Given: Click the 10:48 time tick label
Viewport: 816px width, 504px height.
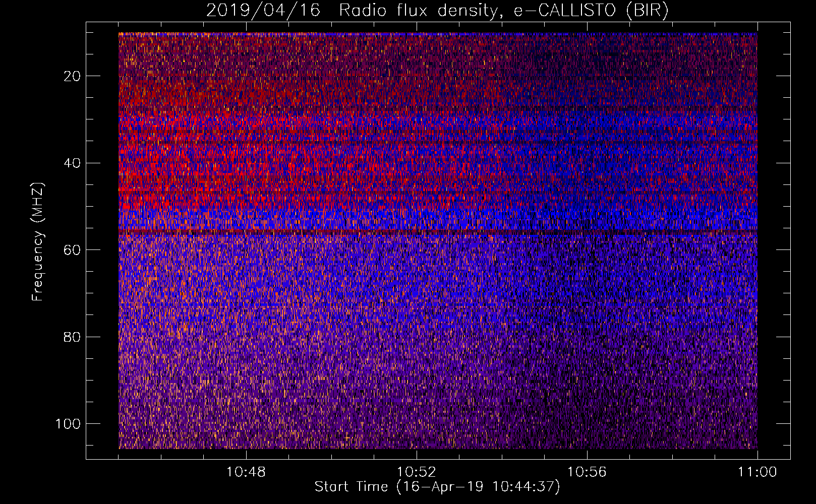Looking at the screenshot, I should 246,472.
